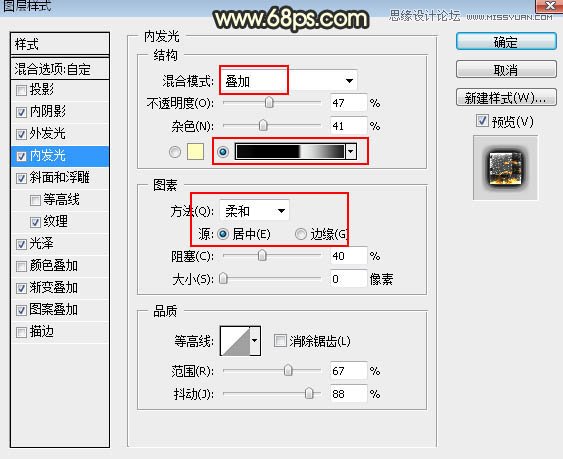This screenshot has height=459, width=563.
Task: Uncheck the 内阴影 style checkbox
Action: tap(21, 112)
